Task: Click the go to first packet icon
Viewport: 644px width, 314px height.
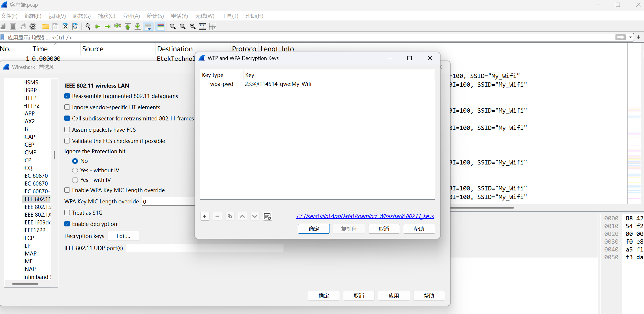Action: 128,27
